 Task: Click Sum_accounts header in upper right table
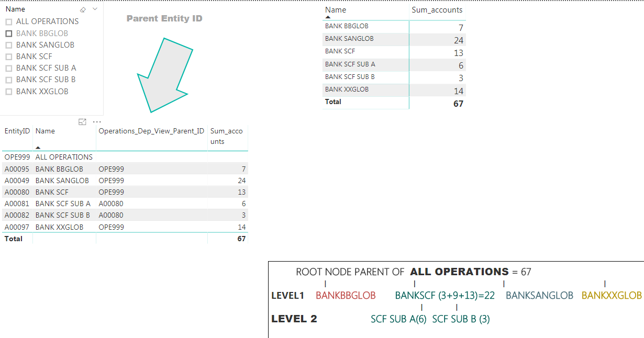click(437, 10)
